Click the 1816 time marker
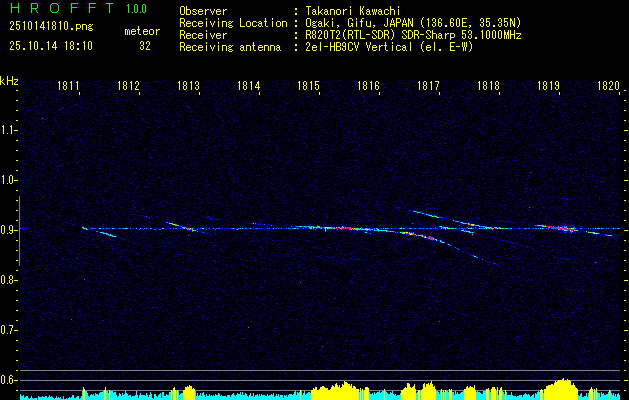 [368, 85]
